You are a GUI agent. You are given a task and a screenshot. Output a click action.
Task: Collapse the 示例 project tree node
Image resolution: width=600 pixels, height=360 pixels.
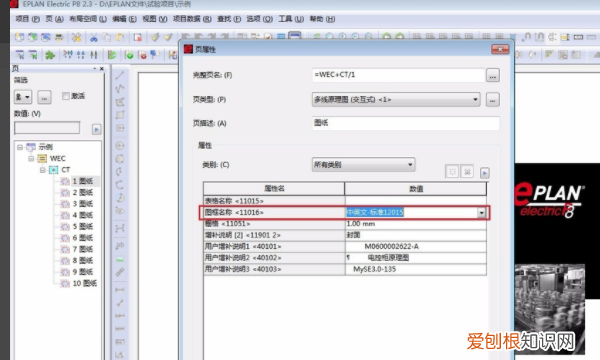pos(20,147)
